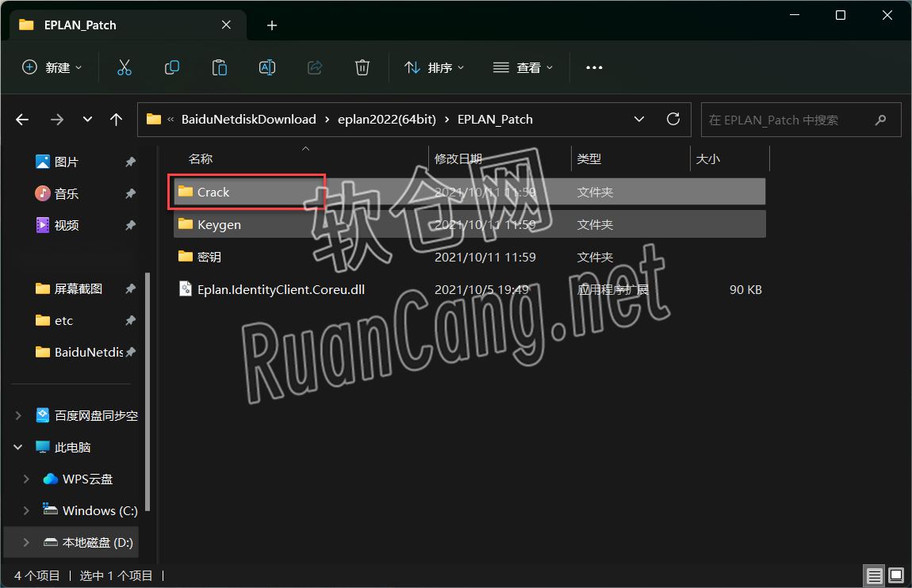Screen dimensions: 912x588
Task: Select the Rename icon
Action: (x=266, y=67)
